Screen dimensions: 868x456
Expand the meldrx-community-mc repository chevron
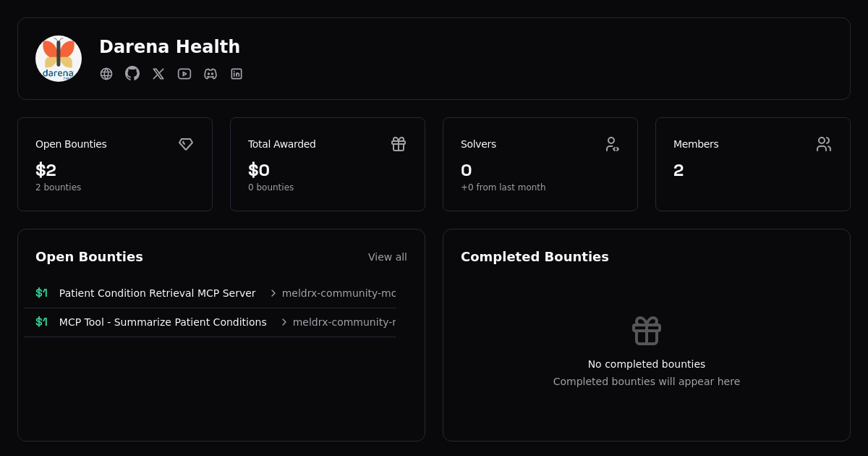coord(273,293)
